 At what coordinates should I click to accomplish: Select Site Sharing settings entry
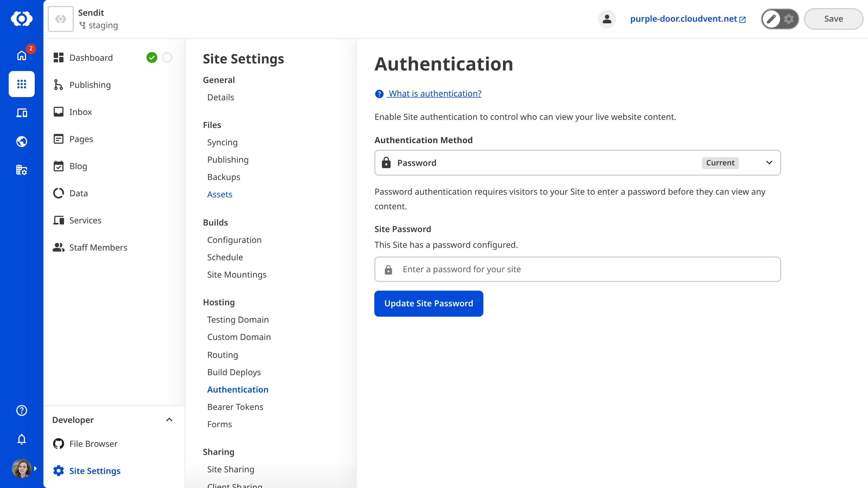click(231, 470)
